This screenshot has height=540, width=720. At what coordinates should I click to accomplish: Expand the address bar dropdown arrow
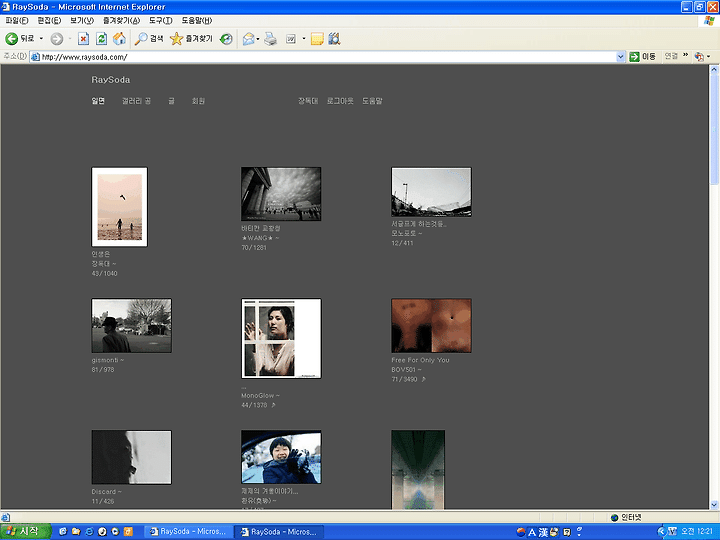pos(620,57)
